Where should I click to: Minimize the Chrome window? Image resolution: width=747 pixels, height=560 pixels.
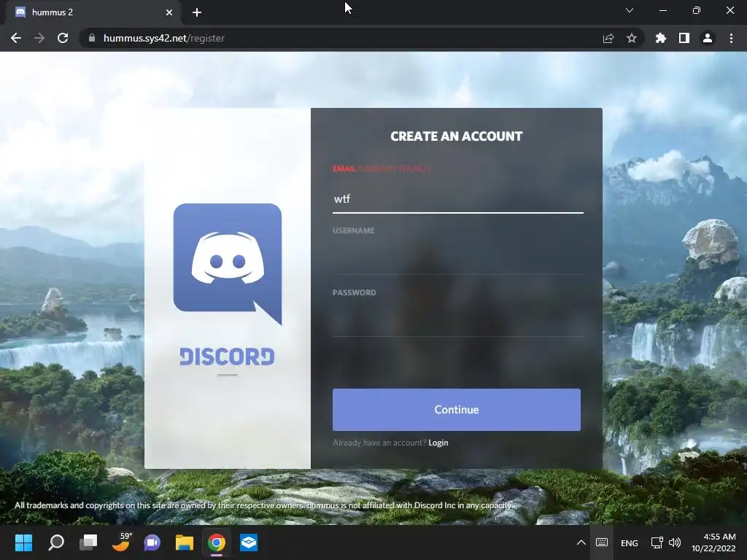[662, 10]
